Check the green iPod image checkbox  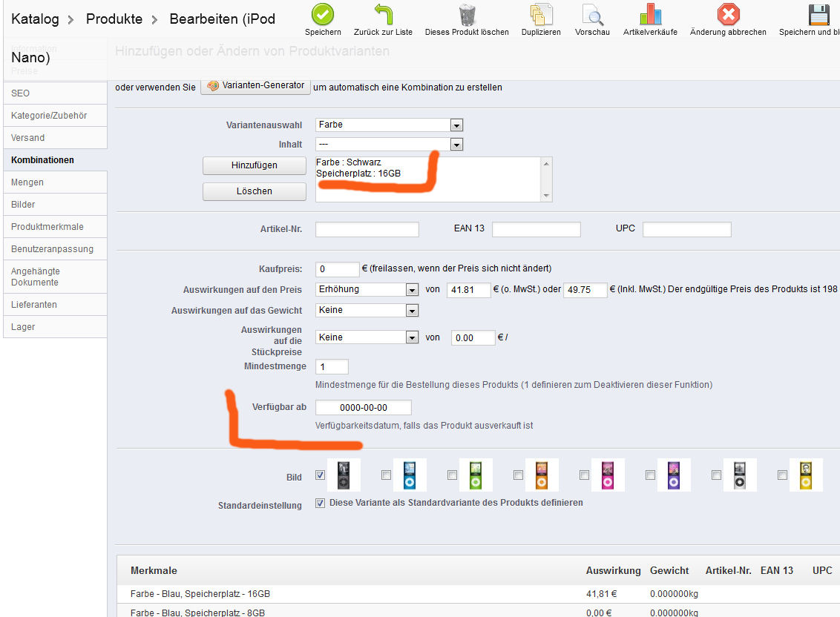click(x=452, y=475)
